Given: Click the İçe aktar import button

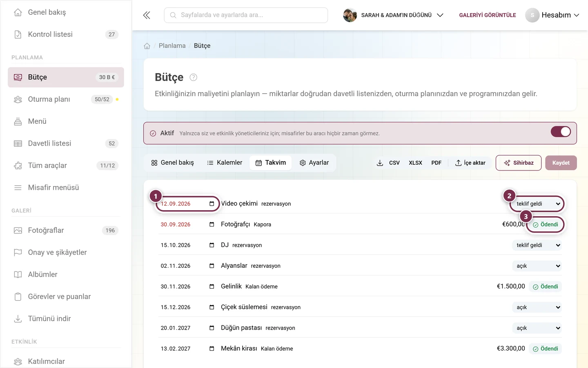Looking at the screenshot, I should [470, 163].
